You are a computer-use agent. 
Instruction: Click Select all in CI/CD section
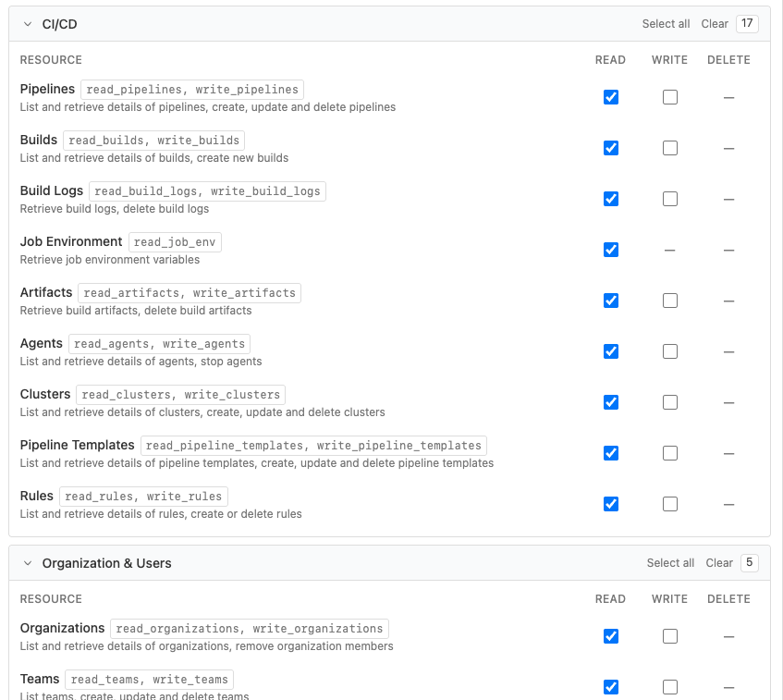[666, 24]
